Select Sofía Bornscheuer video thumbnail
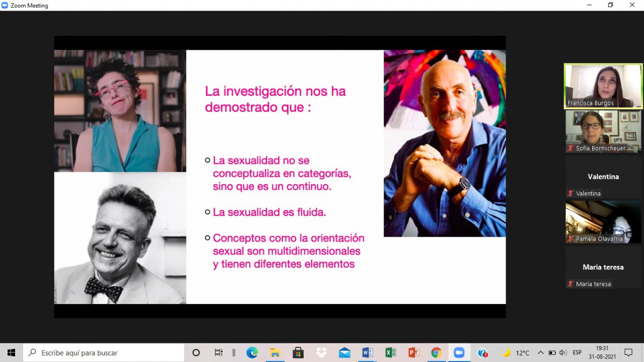 603,131
